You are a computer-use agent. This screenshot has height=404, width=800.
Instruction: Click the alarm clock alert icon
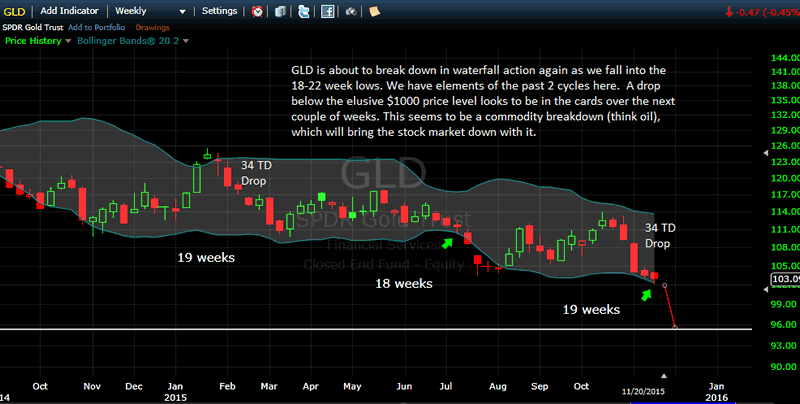click(258, 11)
